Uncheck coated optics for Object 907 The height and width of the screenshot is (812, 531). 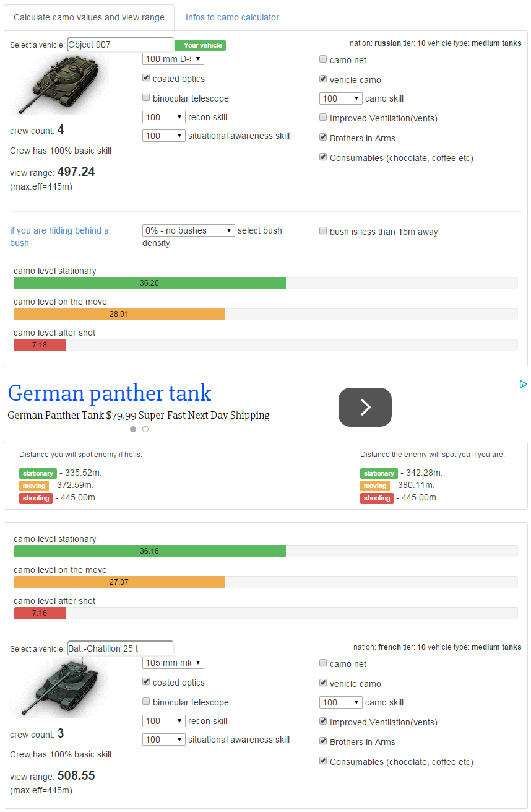[146, 78]
